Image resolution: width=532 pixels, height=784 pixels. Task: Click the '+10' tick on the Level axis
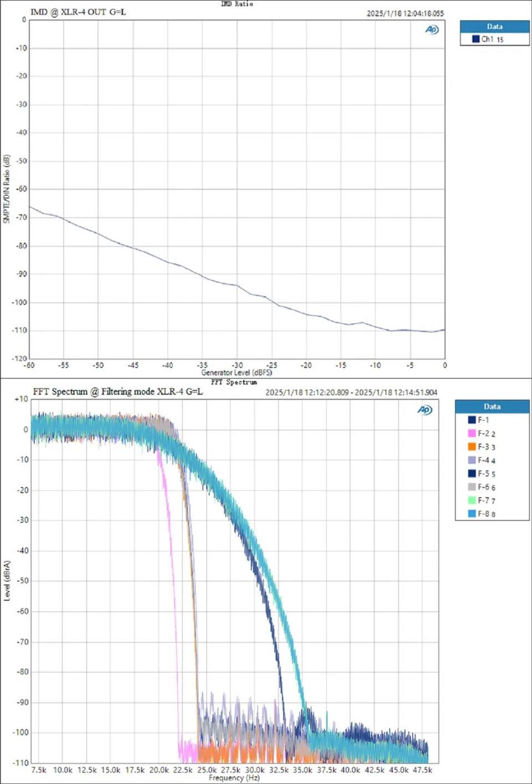point(21,399)
